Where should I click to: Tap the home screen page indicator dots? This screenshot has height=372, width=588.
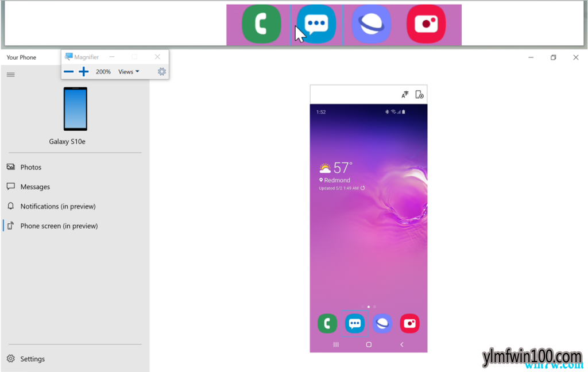(x=369, y=307)
